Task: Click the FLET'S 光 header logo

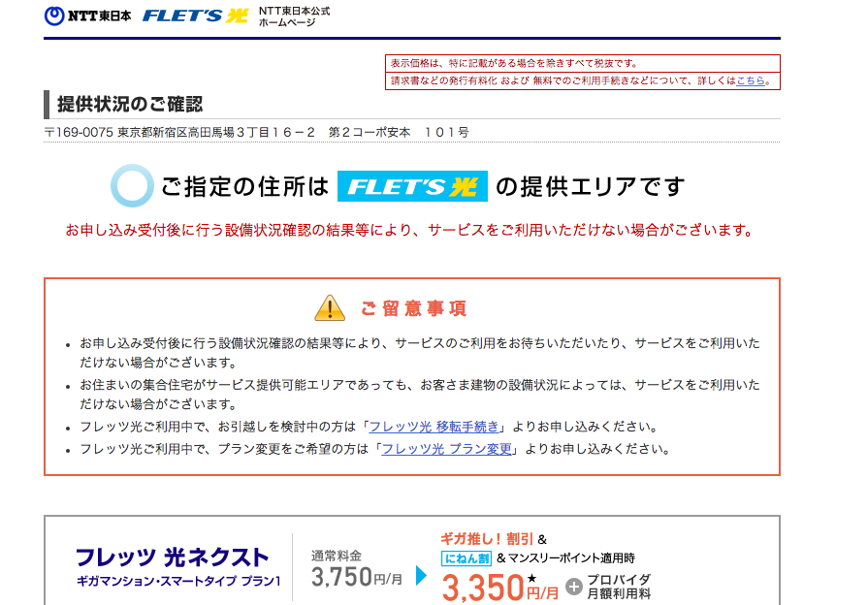Action: point(195,16)
